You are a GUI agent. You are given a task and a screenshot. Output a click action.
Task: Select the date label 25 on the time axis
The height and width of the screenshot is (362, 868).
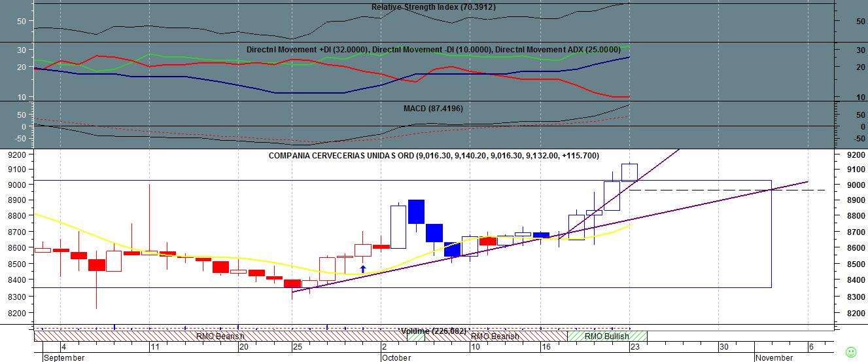click(298, 347)
